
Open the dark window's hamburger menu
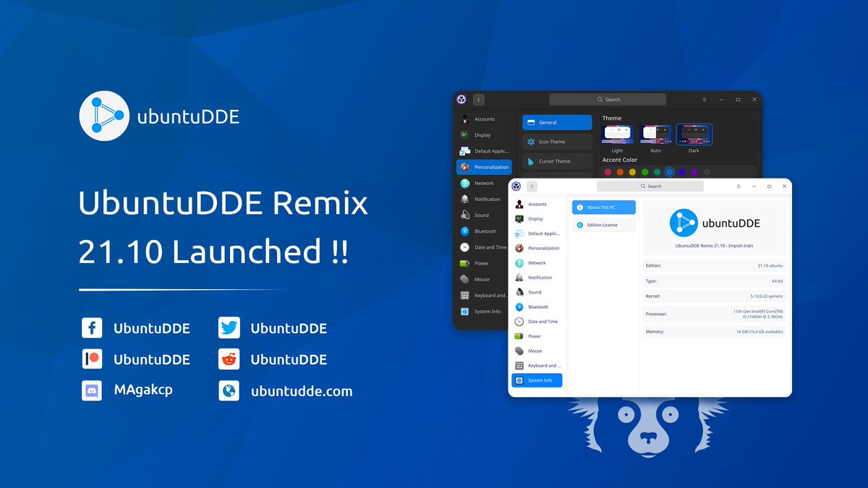[705, 99]
